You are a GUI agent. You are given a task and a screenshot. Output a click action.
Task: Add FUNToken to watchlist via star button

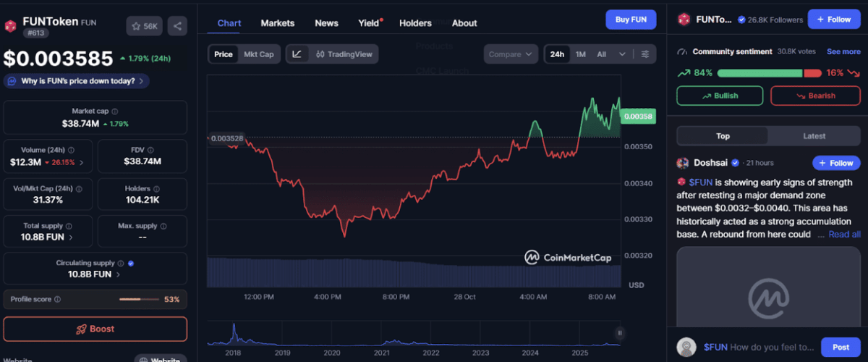tap(144, 26)
